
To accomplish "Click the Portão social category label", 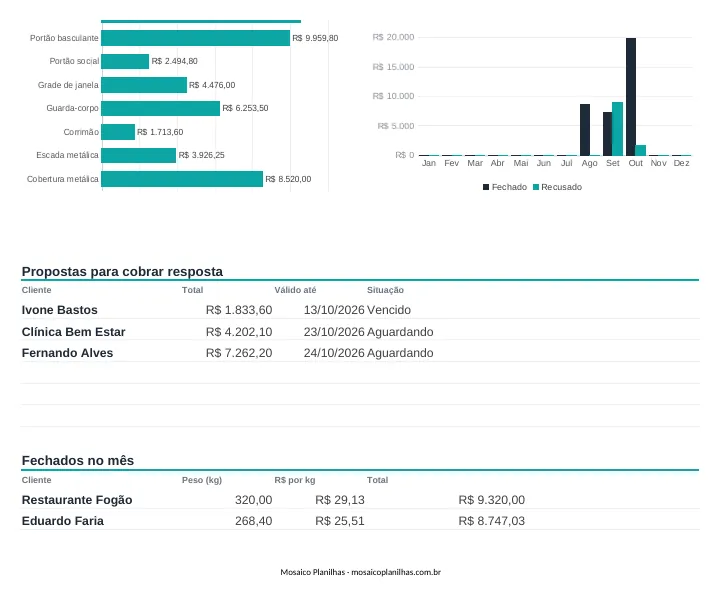I will point(74,61).
